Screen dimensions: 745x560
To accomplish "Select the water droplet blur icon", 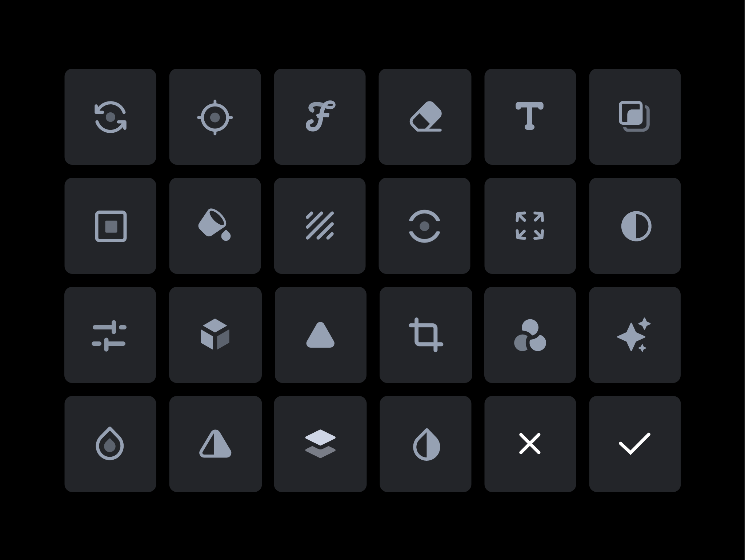I will [110, 444].
